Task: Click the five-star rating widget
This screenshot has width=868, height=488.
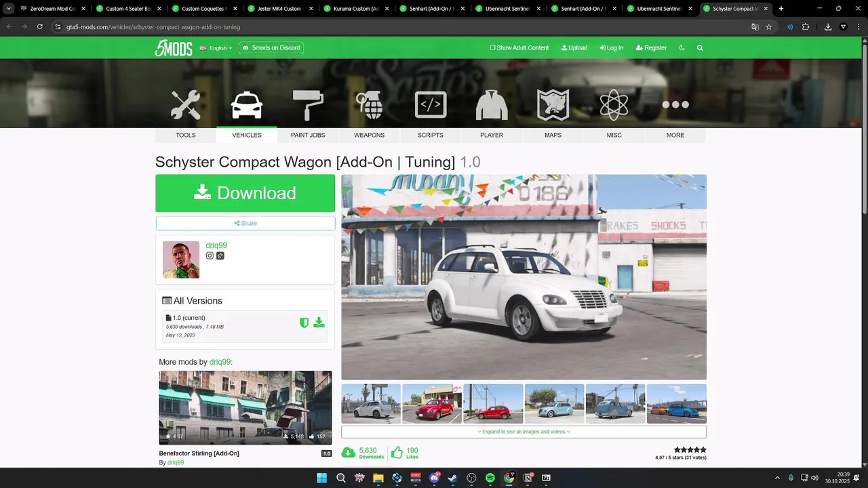Action: point(690,450)
